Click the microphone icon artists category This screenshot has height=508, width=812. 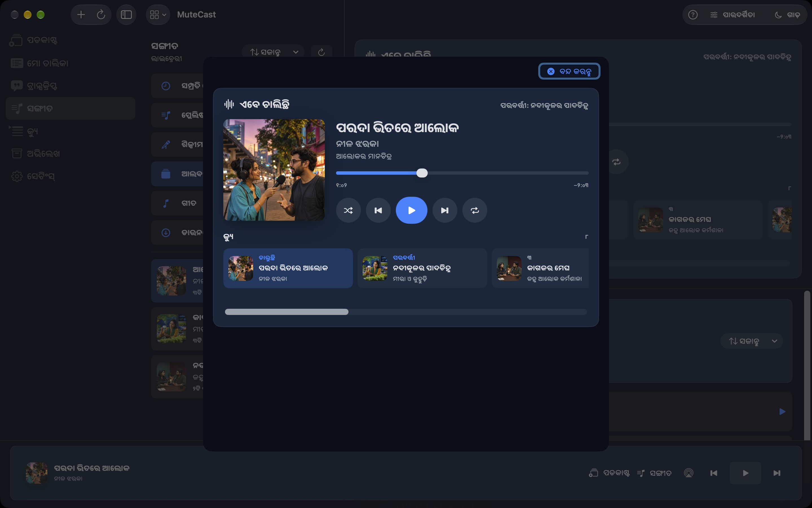(166, 144)
